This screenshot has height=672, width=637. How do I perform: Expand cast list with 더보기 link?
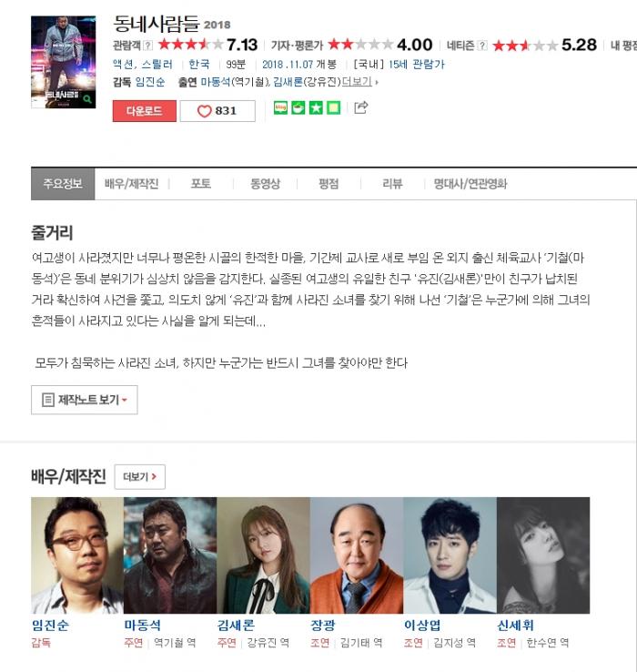pos(358,81)
